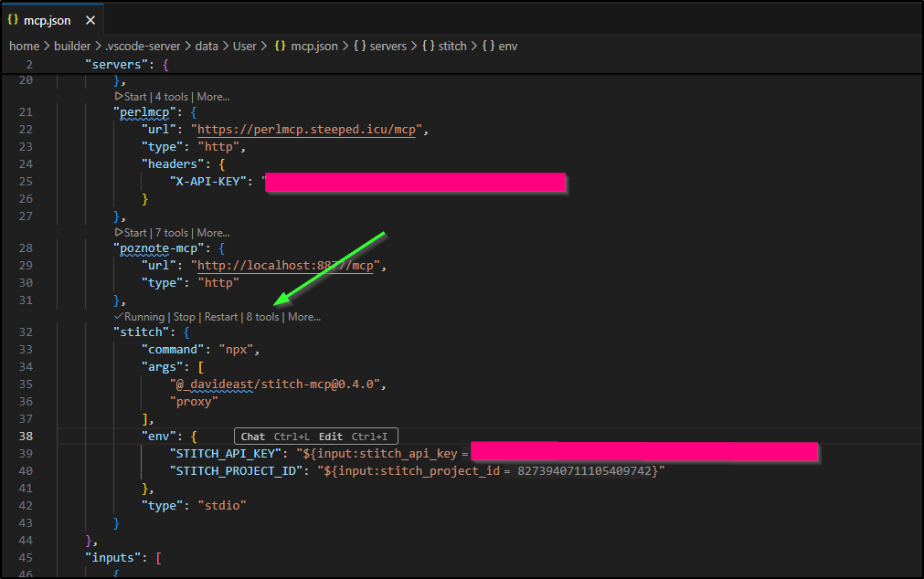Open More... options for stitch server
Screen dimensions: 924x579
304,317
